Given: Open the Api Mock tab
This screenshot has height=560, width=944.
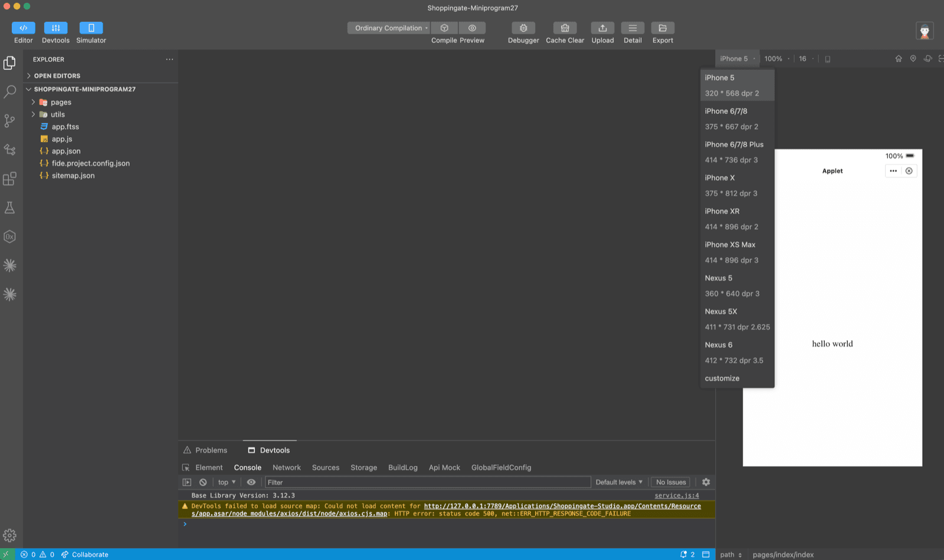Looking at the screenshot, I should pyautogui.click(x=444, y=467).
